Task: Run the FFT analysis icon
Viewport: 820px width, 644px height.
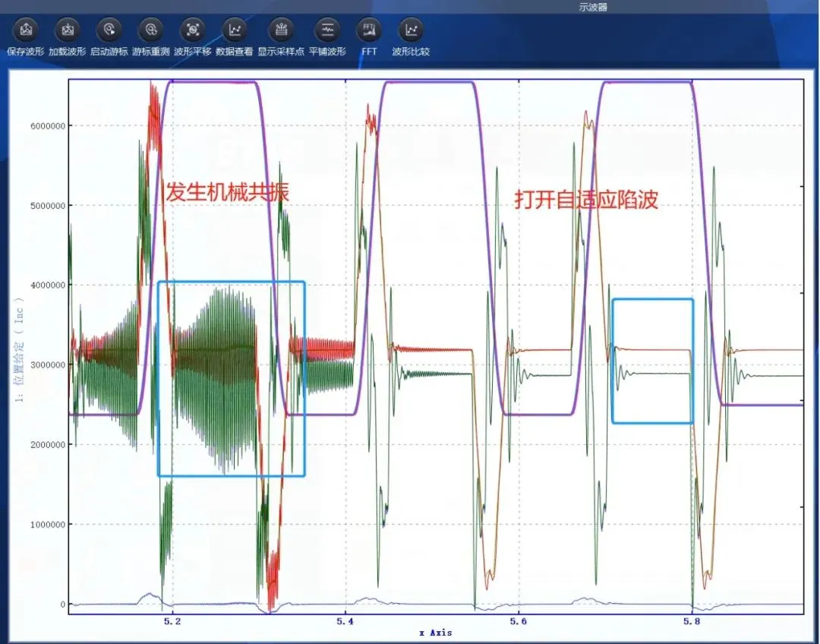Action: 369,30
